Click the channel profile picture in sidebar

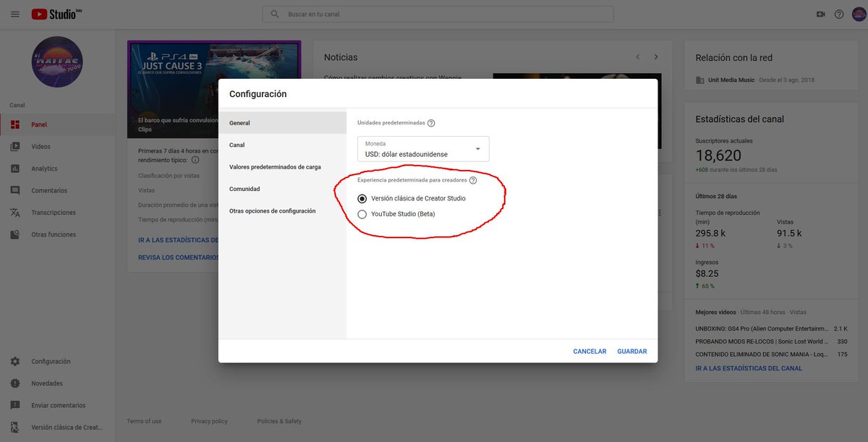click(x=57, y=62)
